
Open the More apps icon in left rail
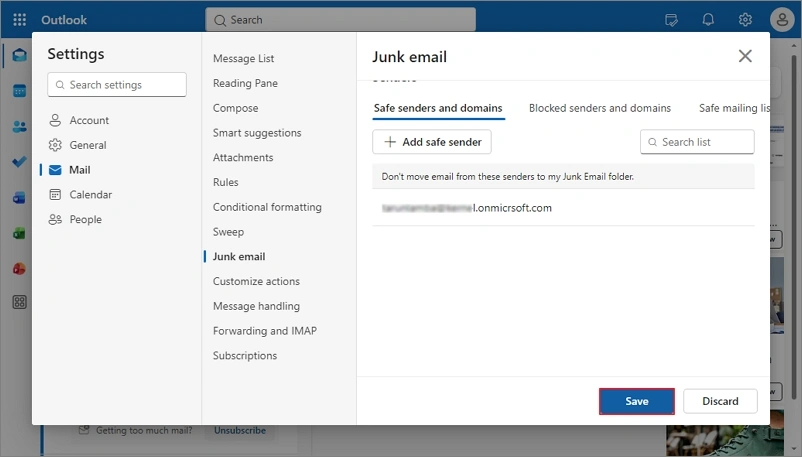(19, 302)
